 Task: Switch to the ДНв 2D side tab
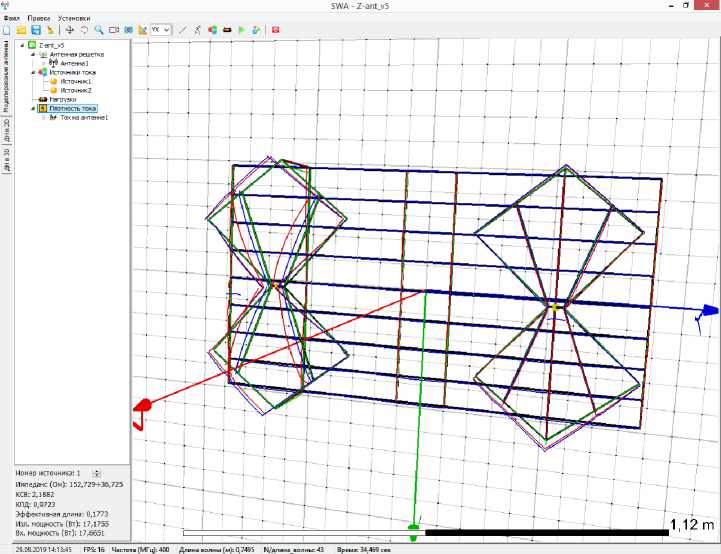point(6,130)
